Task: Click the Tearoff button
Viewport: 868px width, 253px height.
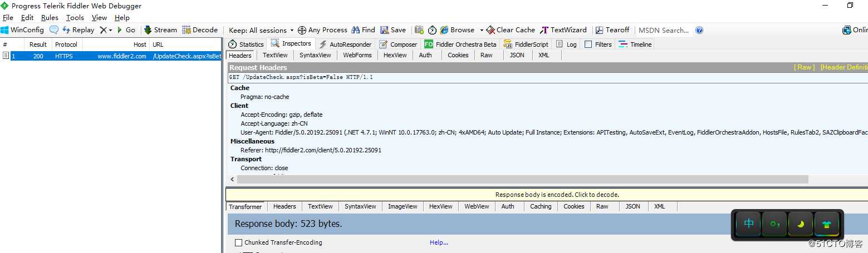Action: click(612, 30)
